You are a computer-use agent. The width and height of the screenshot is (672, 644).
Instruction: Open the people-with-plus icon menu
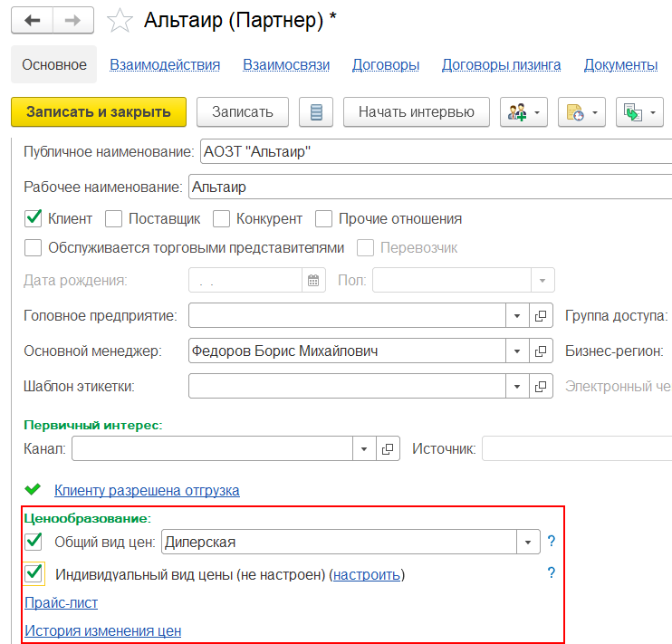click(524, 112)
